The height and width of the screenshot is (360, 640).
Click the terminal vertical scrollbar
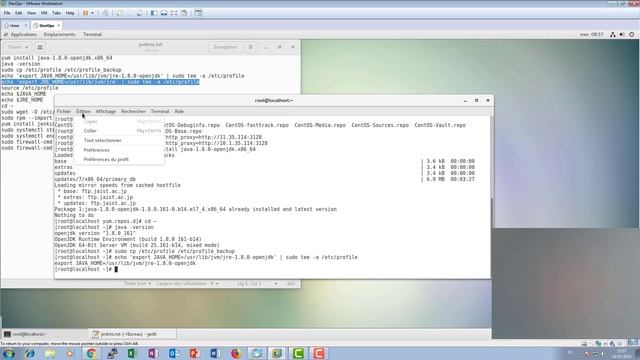(x=491, y=212)
